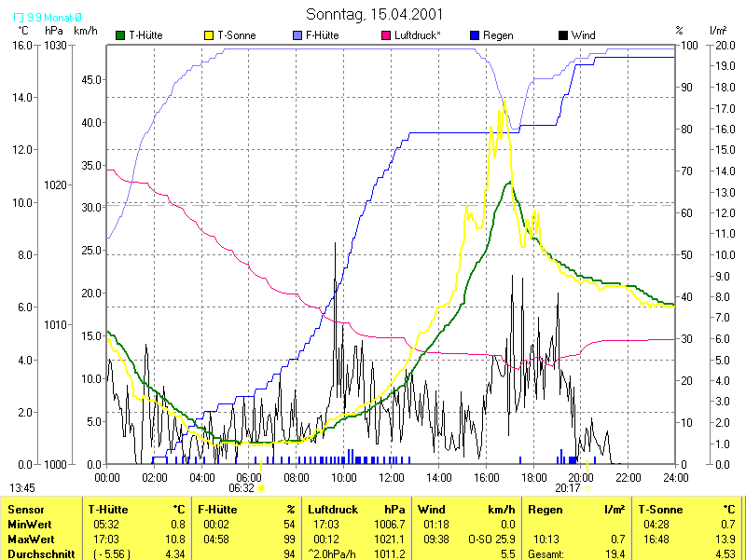Click the chart title Sonntag, 15.04.2001
This screenshot has width=746, height=560.
tap(374, 15)
